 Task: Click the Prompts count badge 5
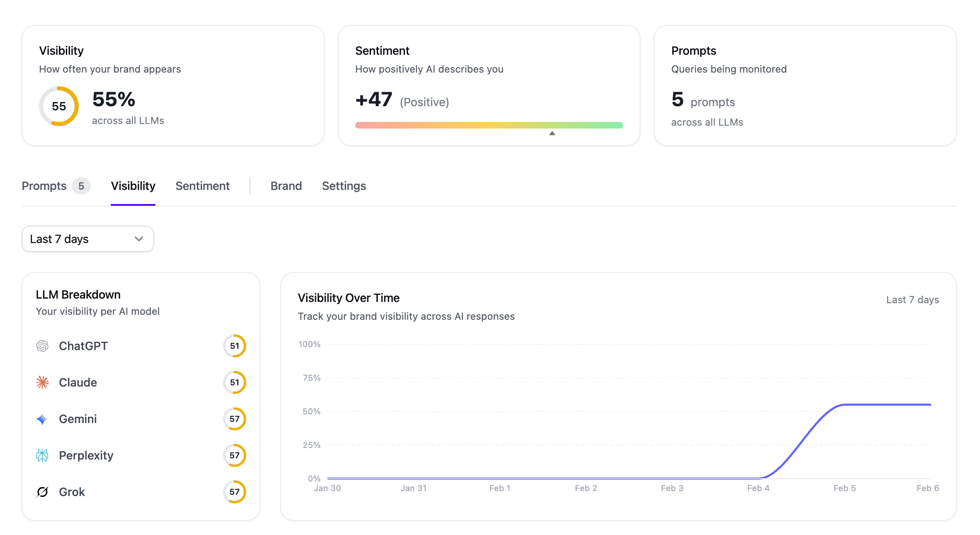coord(81,186)
